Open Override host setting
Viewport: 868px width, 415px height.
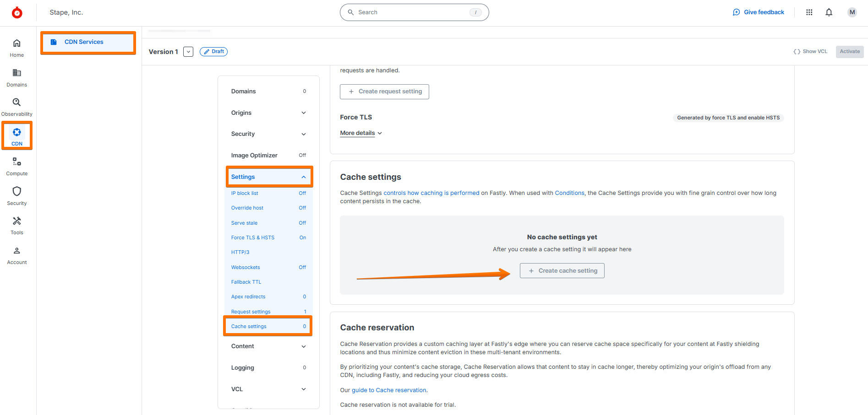coord(268,208)
